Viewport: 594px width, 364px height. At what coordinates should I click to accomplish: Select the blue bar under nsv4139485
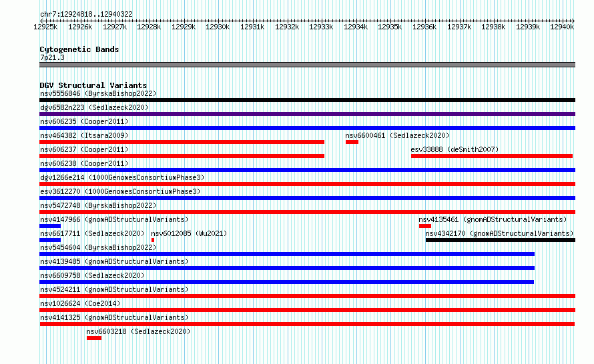(x=287, y=268)
